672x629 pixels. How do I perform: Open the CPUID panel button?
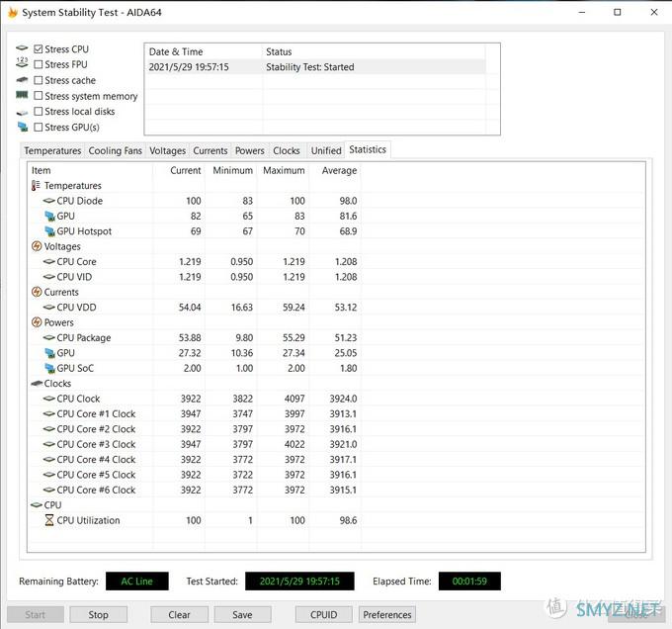(323, 614)
